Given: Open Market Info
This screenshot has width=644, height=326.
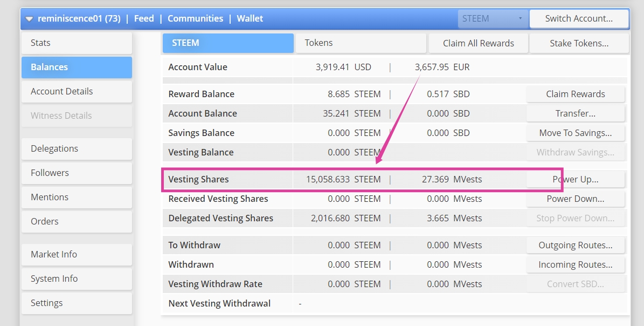Looking at the screenshot, I should coord(77,254).
